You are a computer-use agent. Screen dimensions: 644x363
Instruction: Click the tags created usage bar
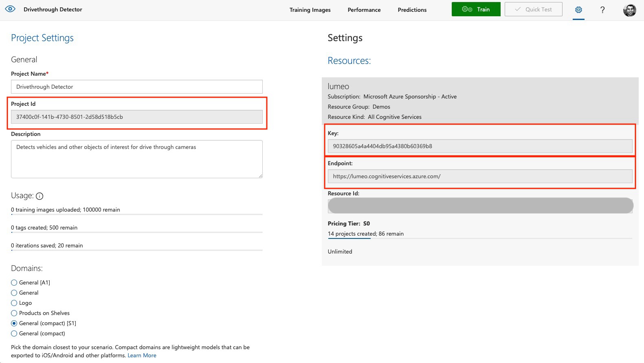pyautogui.click(x=137, y=232)
